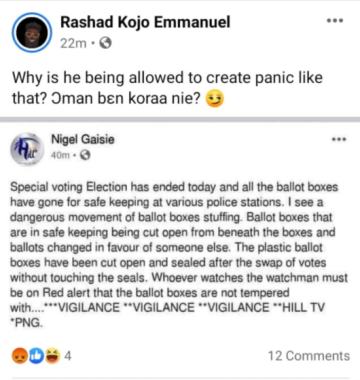Click the angry reaction icon

tap(20, 356)
